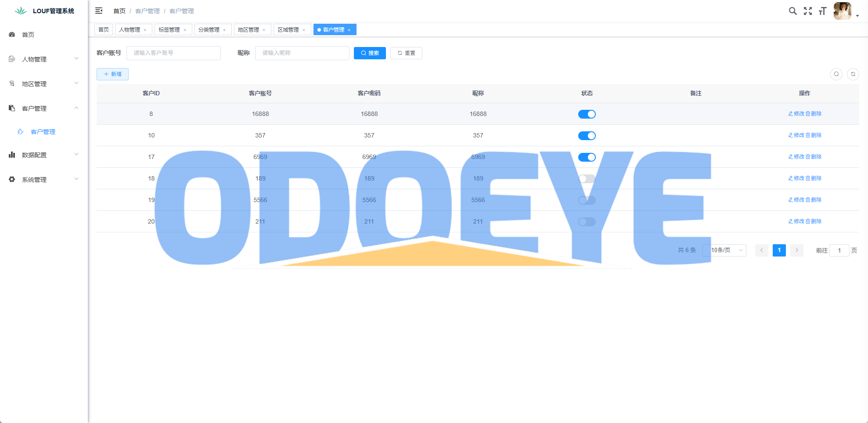Click the 新增 button to add a customer
Viewport: 868px width, 423px height.
click(x=112, y=74)
